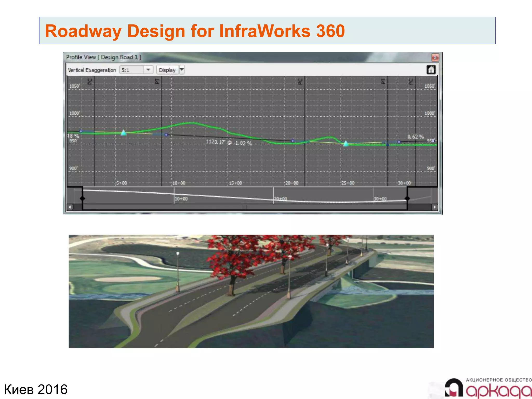The image size is (532, 399).
Task: Expand the Display dropdown arrow
Action: click(182, 70)
